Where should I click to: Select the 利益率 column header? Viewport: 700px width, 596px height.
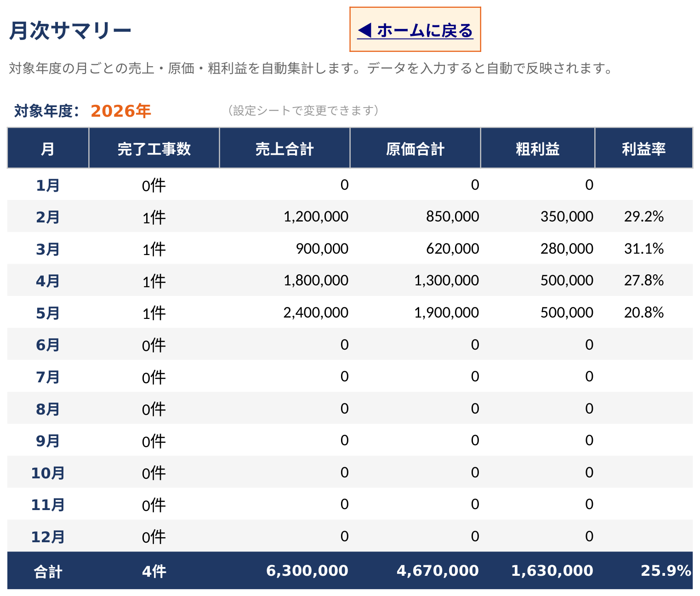(x=644, y=148)
